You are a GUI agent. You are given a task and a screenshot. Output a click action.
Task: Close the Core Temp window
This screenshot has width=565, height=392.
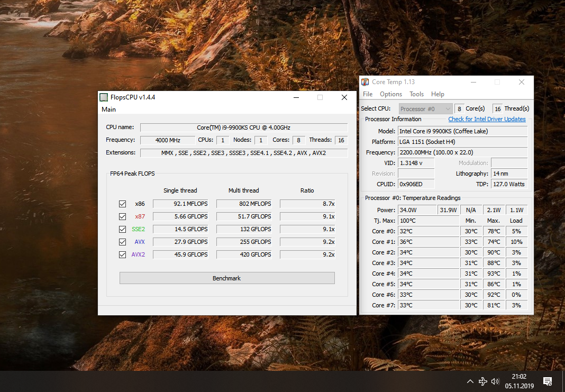pyautogui.click(x=522, y=82)
